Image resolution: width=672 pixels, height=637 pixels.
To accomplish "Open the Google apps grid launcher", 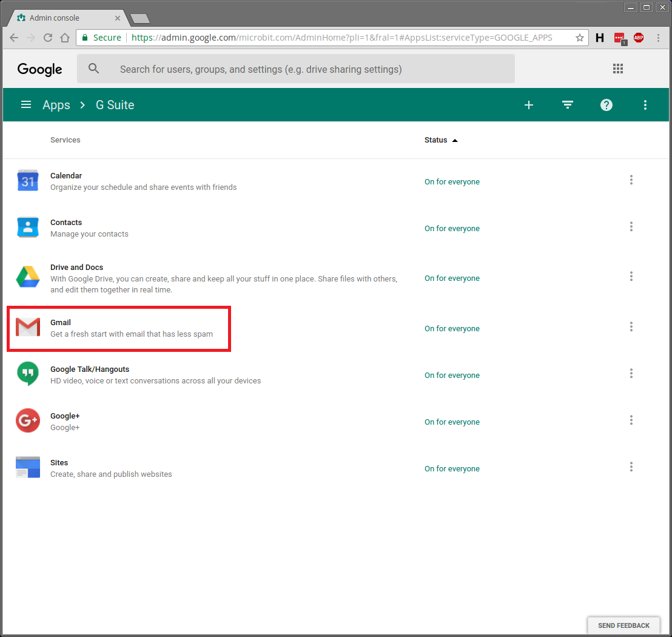I will tap(617, 69).
